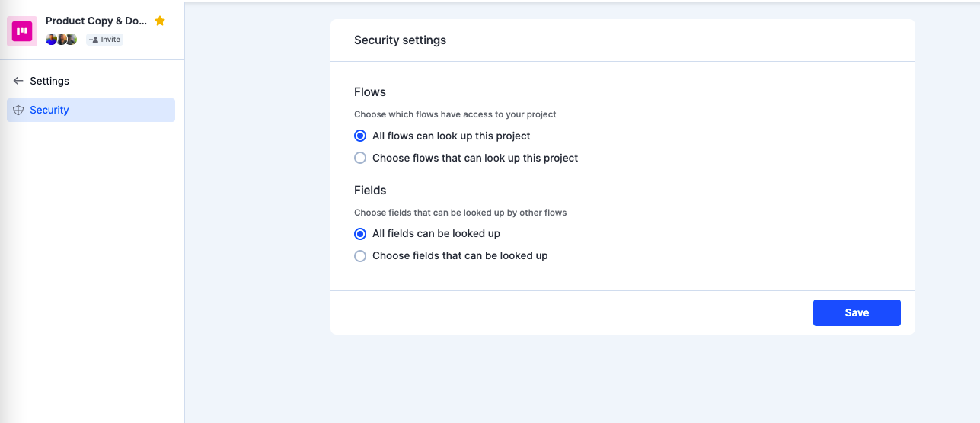Click the add-person icon in Invite
Screen dimensions: 980x423
(94, 40)
